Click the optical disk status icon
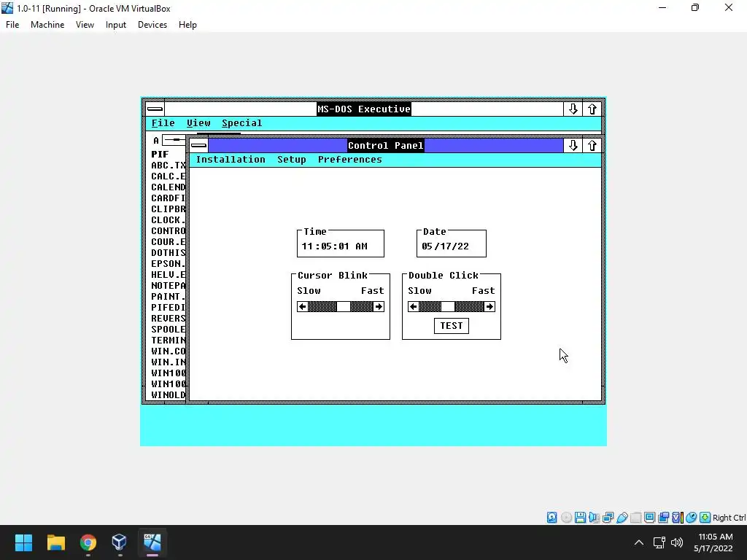 [566, 518]
